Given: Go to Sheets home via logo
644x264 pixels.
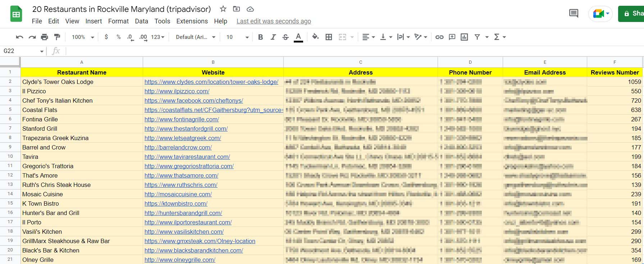Looking at the screenshot, I should tap(16, 14).
